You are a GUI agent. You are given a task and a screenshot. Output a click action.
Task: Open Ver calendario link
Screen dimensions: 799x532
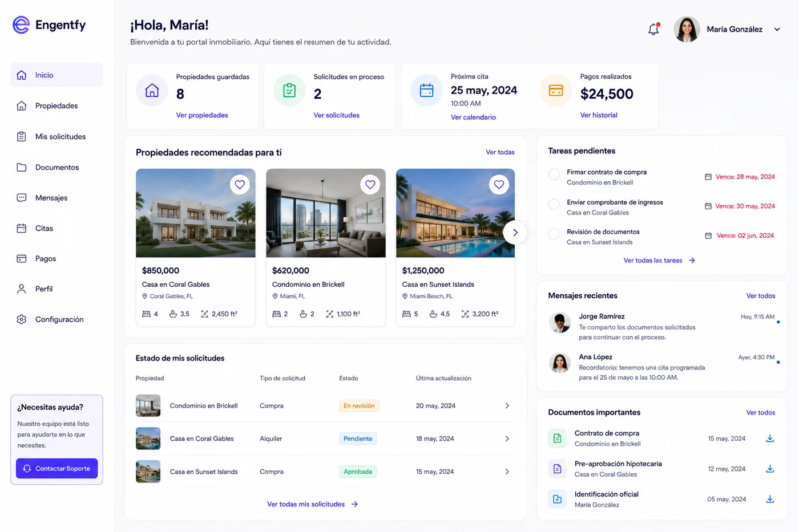click(x=473, y=117)
